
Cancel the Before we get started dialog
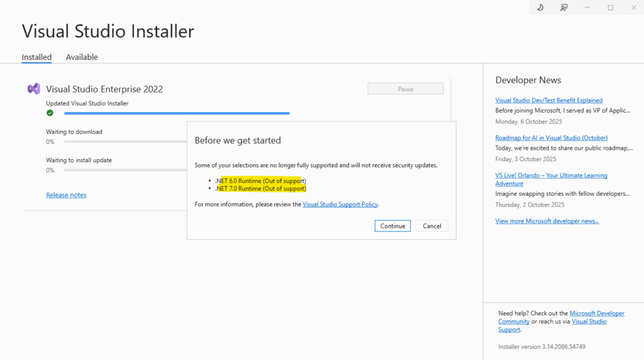[431, 226]
